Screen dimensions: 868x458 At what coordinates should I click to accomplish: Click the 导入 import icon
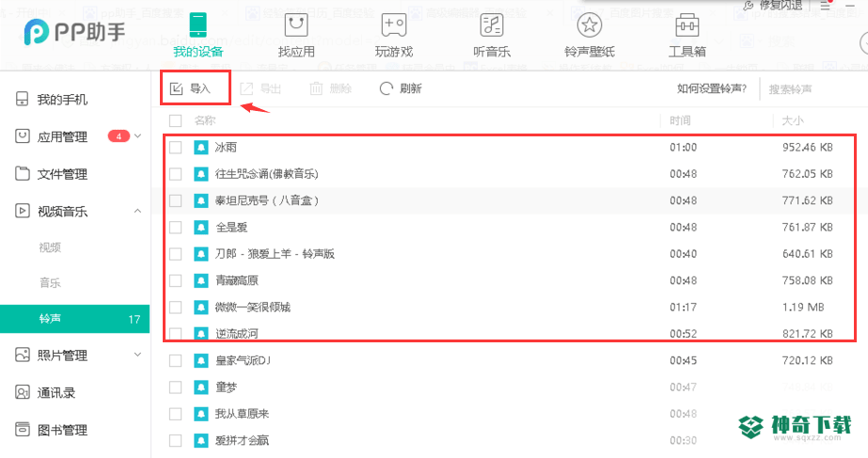[x=176, y=88]
